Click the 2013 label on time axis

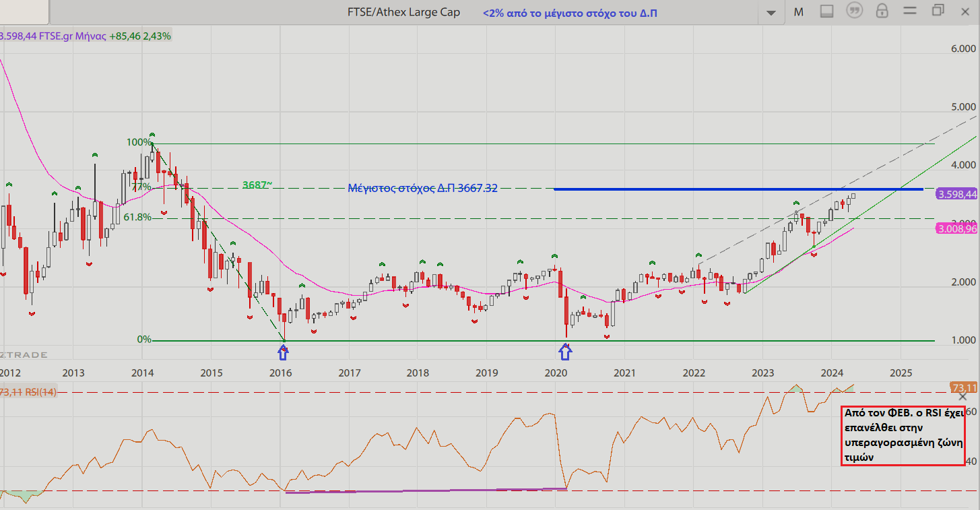[73, 373]
